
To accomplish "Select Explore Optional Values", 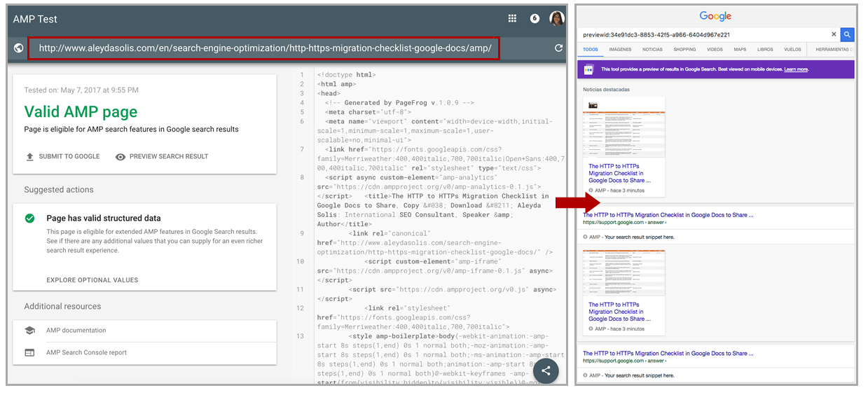I will tap(92, 280).
